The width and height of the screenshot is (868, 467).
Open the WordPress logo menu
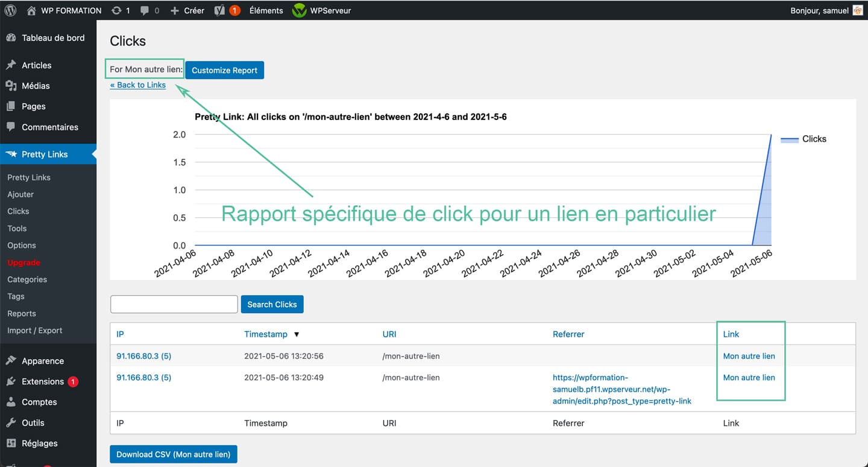pyautogui.click(x=9, y=10)
